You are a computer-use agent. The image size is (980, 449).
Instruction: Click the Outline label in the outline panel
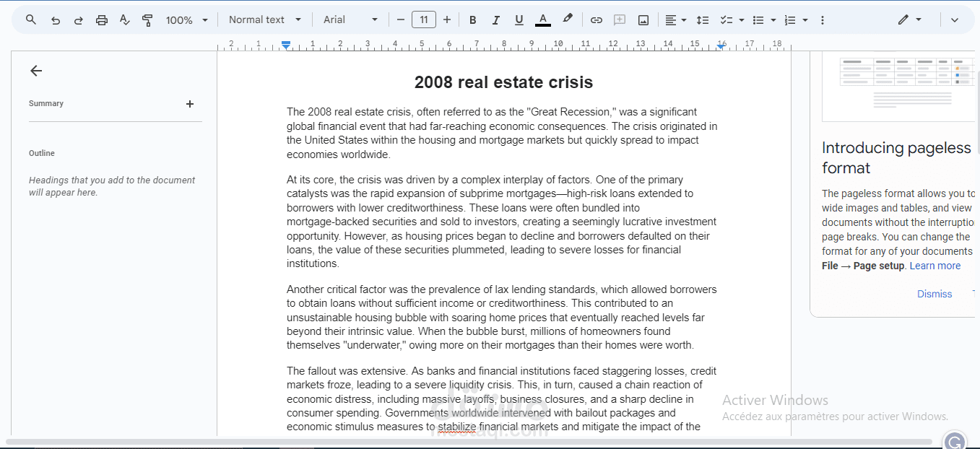(x=42, y=153)
